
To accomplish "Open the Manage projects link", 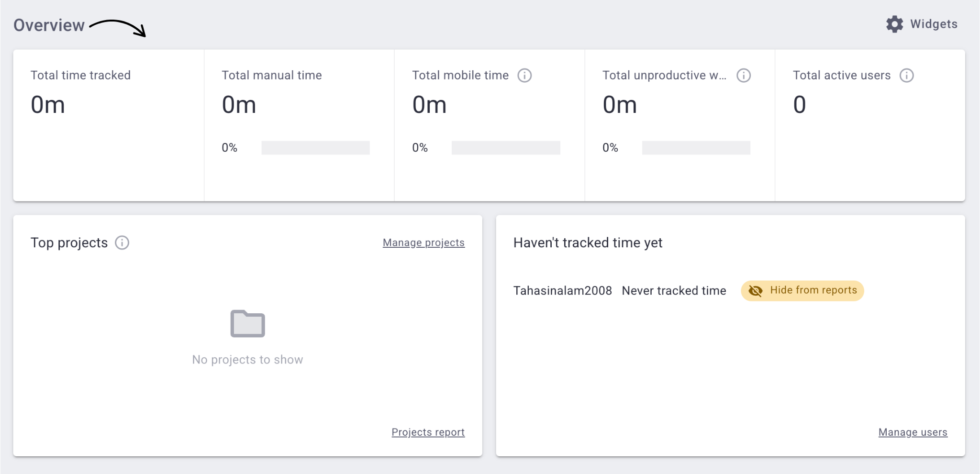I will point(423,242).
